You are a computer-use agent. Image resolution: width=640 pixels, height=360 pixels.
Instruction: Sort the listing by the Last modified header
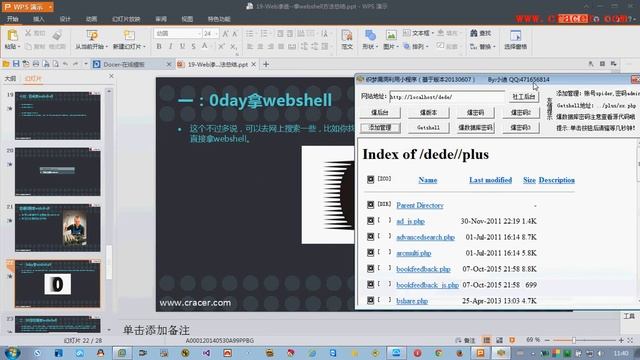tap(490, 180)
